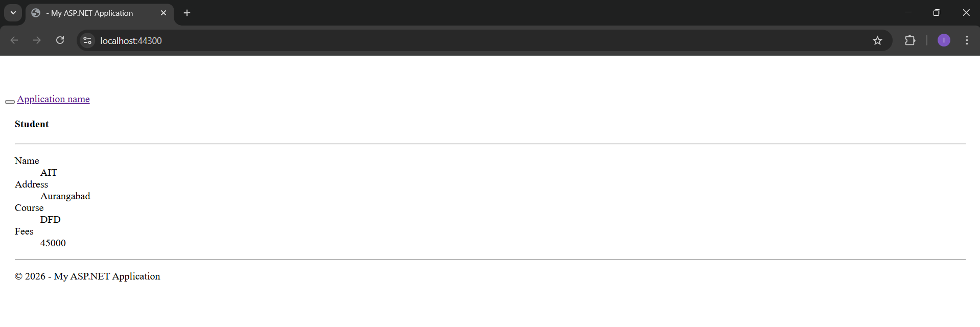Open the Extensions puzzle icon

click(910, 40)
